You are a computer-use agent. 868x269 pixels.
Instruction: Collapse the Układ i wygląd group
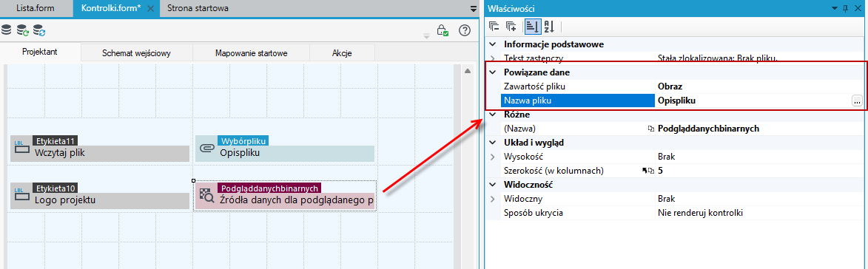[x=493, y=143]
